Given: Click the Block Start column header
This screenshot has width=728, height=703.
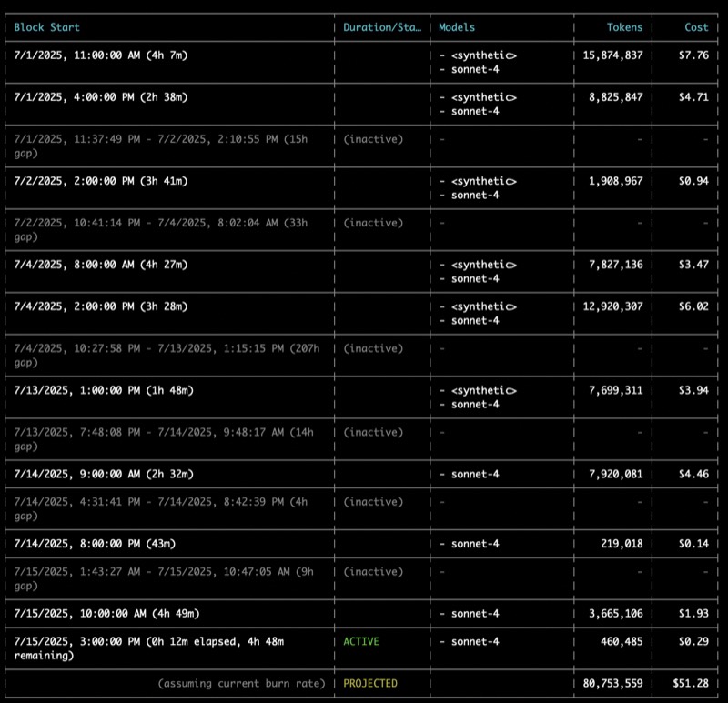Looking at the screenshot, I should [x=47, y=27].
